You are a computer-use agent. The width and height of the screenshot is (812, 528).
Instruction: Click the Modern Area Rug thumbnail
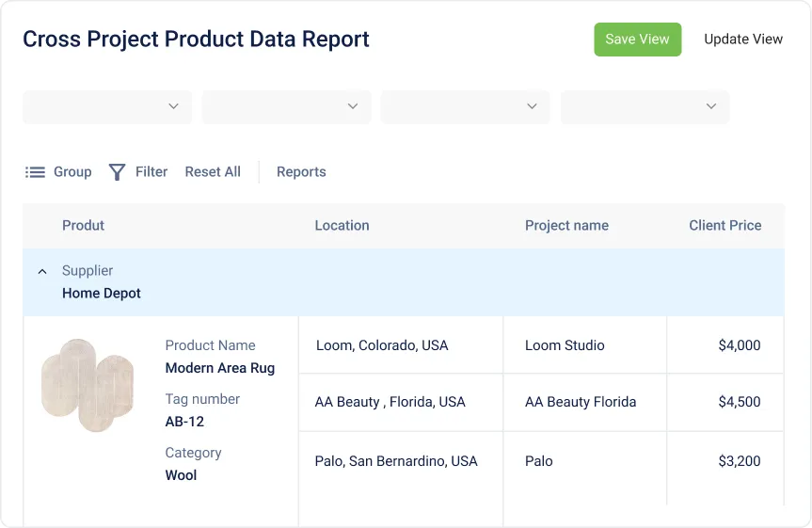(x=88, y=385)
